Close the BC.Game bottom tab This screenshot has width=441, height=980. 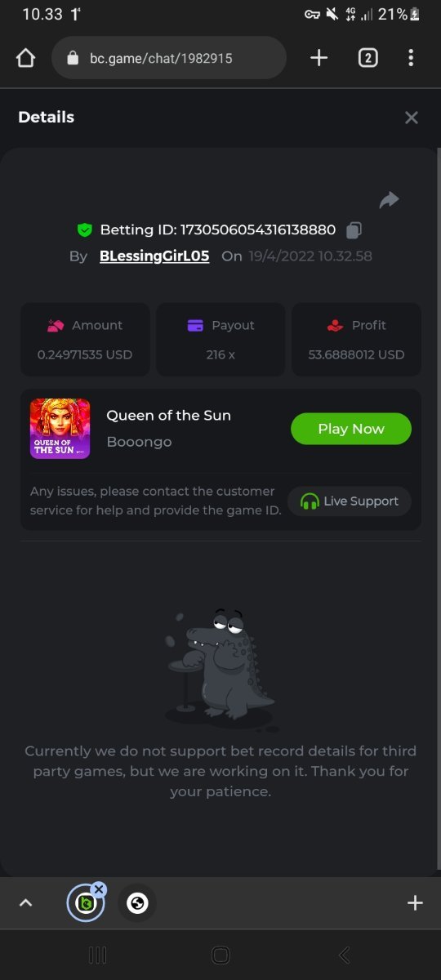tap(99, 889)
